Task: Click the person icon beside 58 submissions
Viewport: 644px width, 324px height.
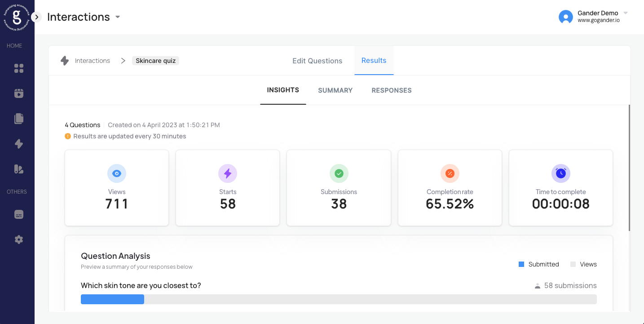Action: [538, 286]
